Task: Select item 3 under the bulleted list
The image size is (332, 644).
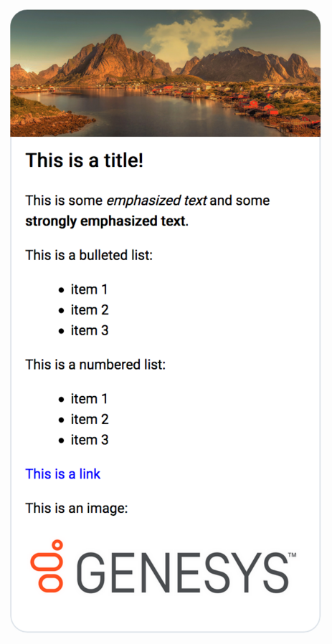Action: point(90,331)
